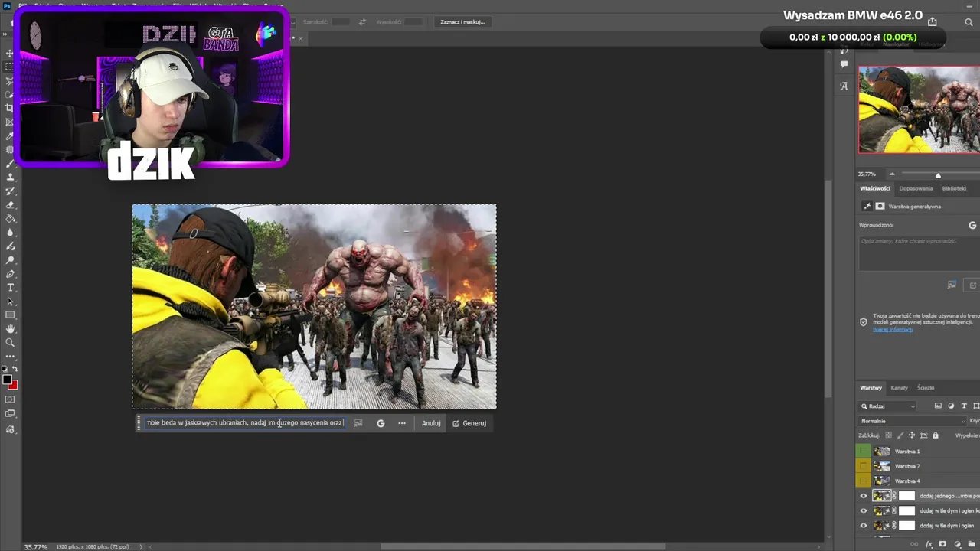980x551 pixels.
Task: Select the Path Selection tool
Action: pos(10,301)
